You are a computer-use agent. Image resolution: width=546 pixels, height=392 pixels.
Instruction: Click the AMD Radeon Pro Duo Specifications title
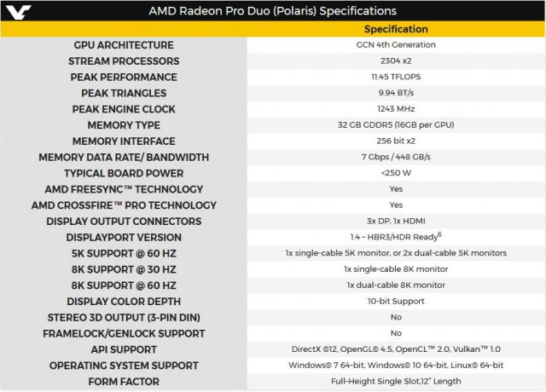pyautogui.click(x=272, y=11)
